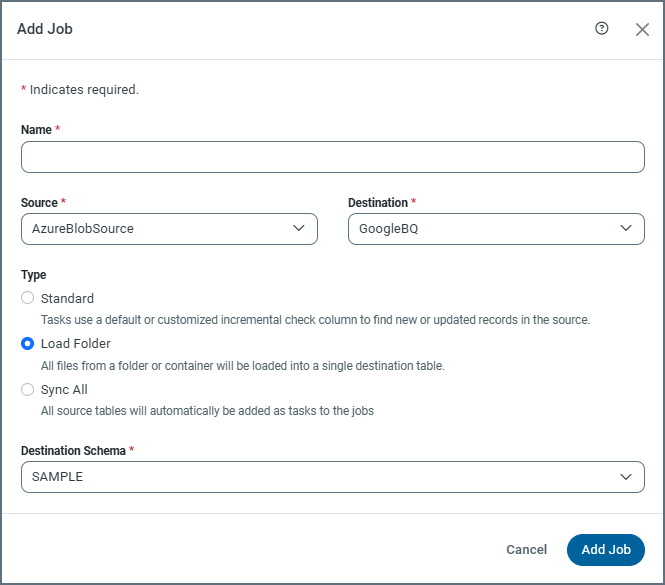Open the help icon in dialog header

click(x=602, y=29)
